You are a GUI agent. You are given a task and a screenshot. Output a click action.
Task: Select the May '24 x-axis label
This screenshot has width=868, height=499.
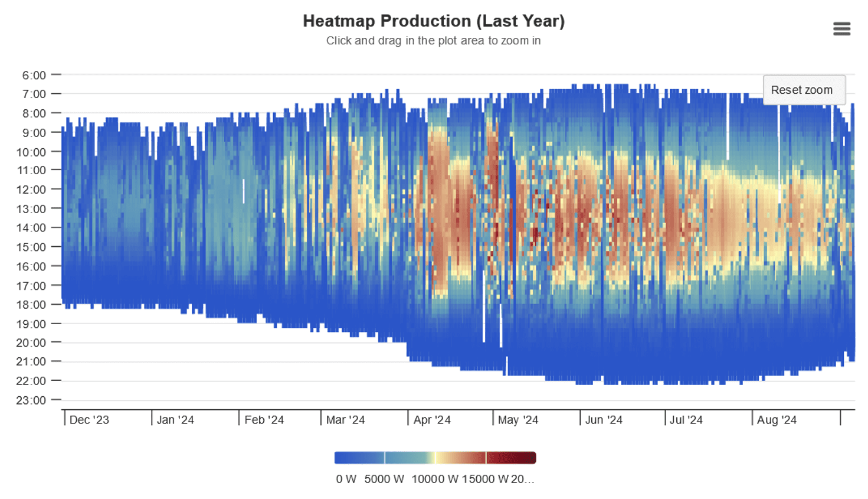[x=518, y=420]
